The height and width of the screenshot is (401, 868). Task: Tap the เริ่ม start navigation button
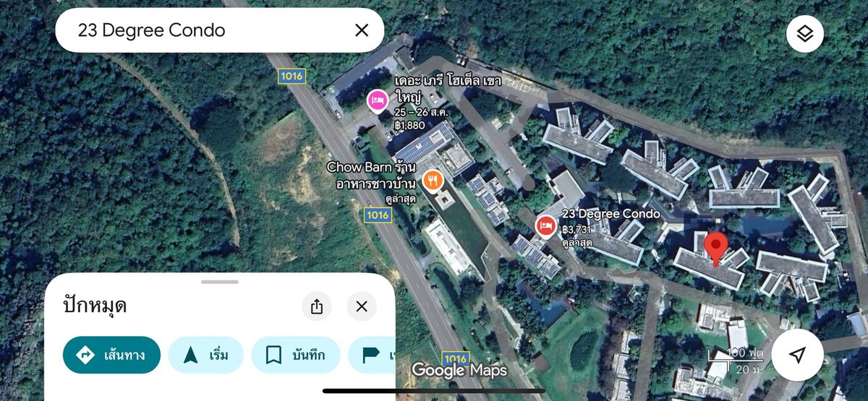click(206, 355)
